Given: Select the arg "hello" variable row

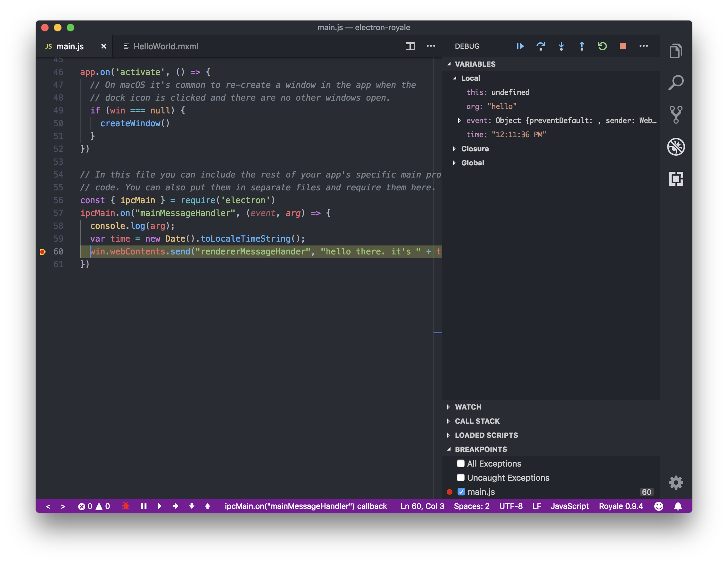Looking at the screenshot, I should pos(551,106).
